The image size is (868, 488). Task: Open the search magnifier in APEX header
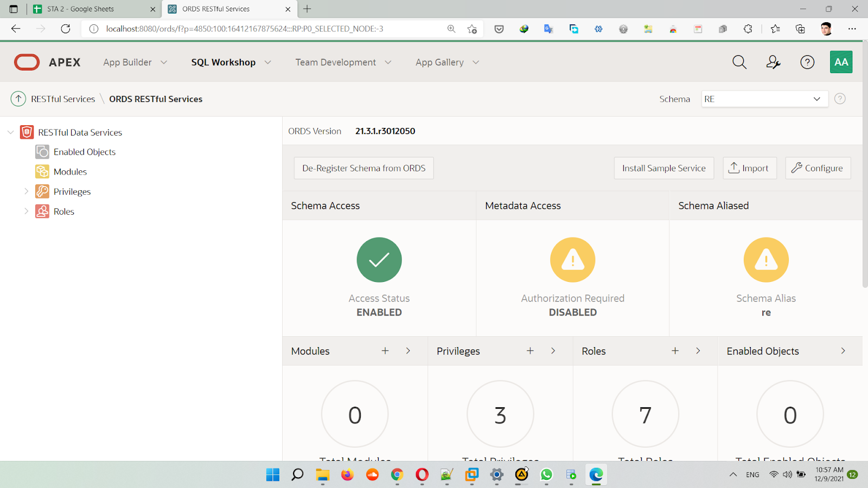tap(739, 62)
